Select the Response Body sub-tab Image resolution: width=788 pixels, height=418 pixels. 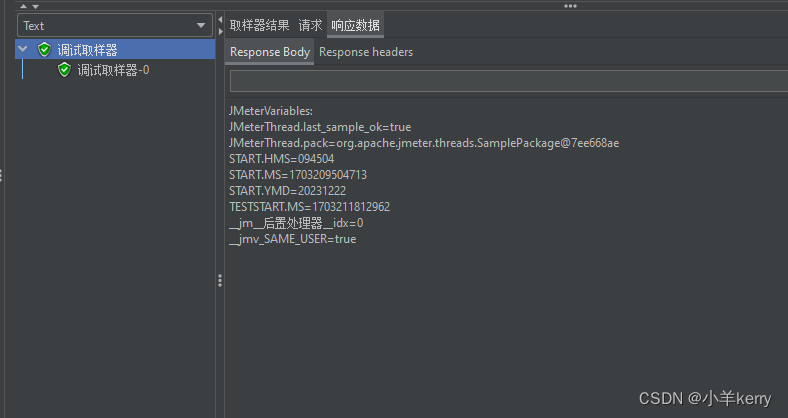click(270, 52)
